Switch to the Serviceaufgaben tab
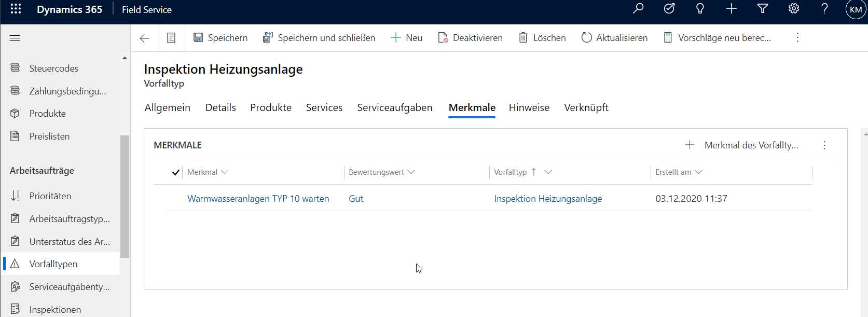 (x=394, y=107)
